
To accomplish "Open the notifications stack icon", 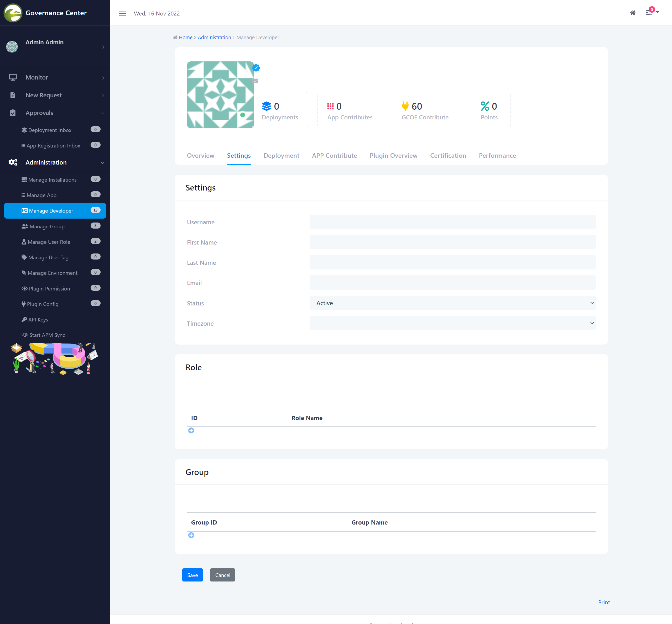I will [x=649, y=13].
